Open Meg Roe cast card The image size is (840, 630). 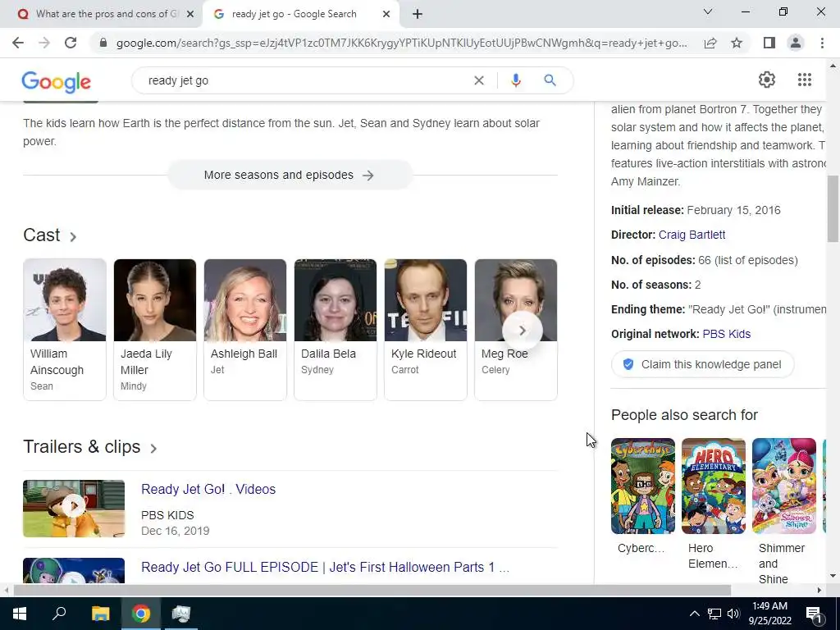pyautogui.click(x=515, y=330)
